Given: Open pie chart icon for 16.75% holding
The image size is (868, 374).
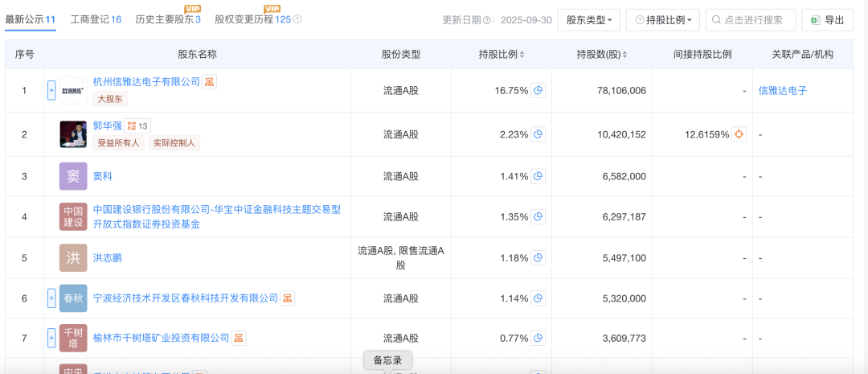Looking at the screenshot, I should pos(538,90).
